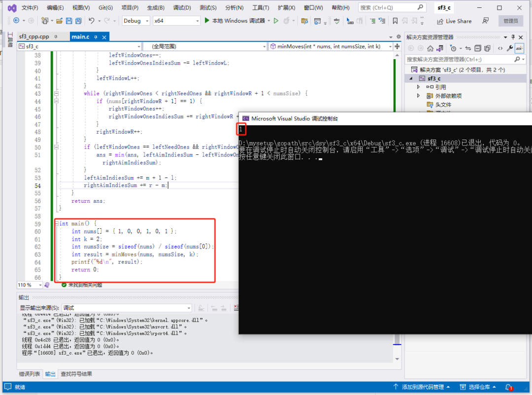Open the 工具(T) menu
This screenshot has height=395, width=532.
pyautogui.click(x=261, y=7)
